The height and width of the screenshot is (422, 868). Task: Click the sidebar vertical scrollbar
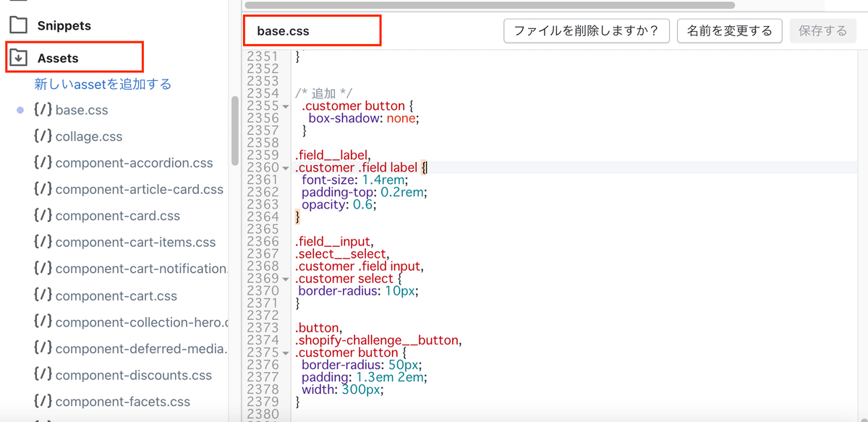tap(234, 131)
